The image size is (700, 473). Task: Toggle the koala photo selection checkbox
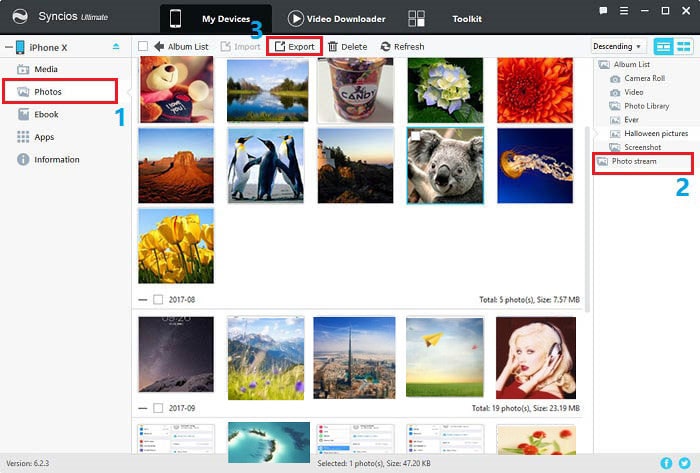[x=415, y=136]
